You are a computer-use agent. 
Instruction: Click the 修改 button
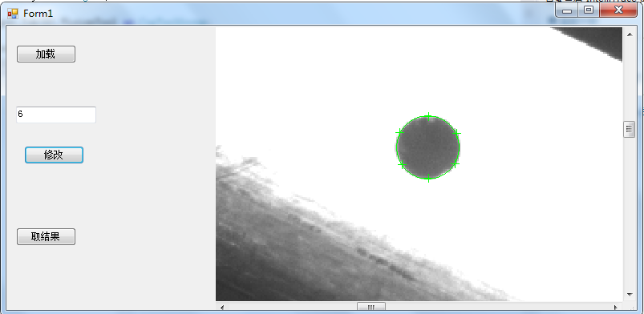pos(55,155)
